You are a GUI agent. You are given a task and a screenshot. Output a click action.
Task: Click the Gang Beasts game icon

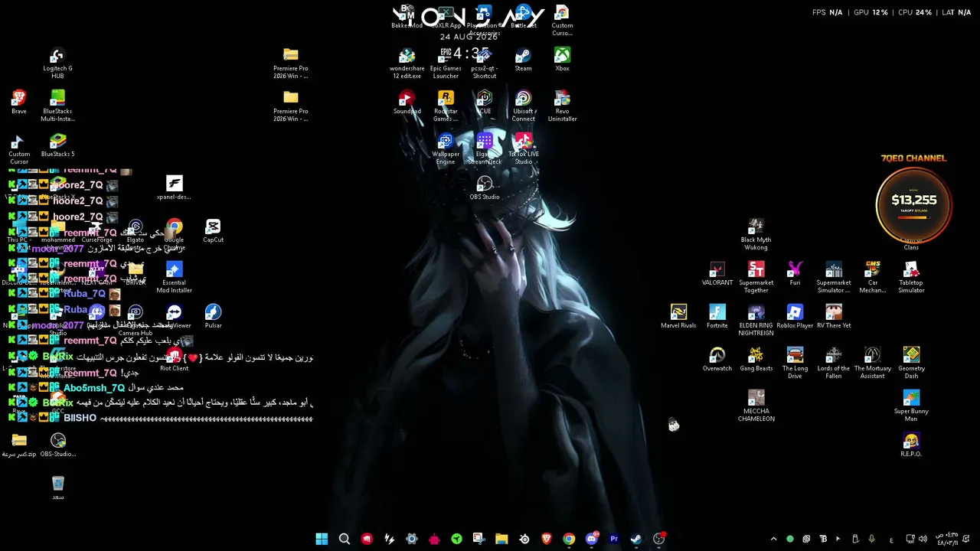pos(756,360)
